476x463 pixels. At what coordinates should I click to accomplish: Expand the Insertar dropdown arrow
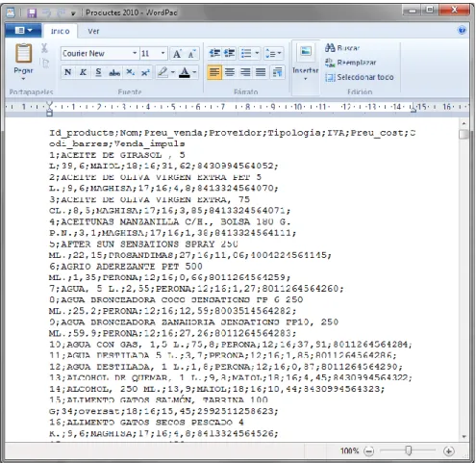[x=306, y=79]
